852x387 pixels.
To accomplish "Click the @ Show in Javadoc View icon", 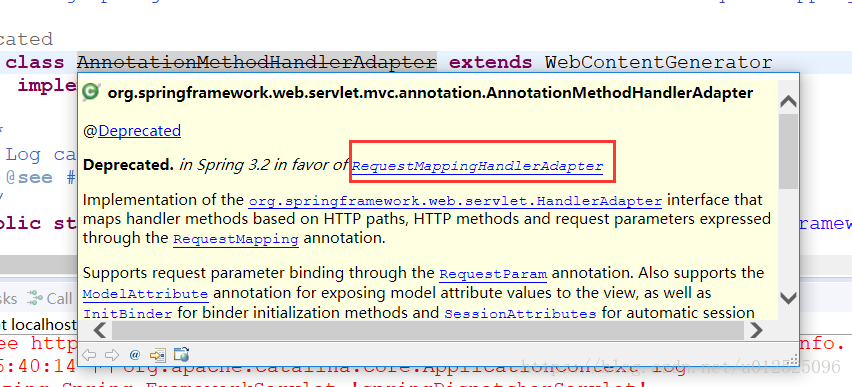I will (135, 355).
